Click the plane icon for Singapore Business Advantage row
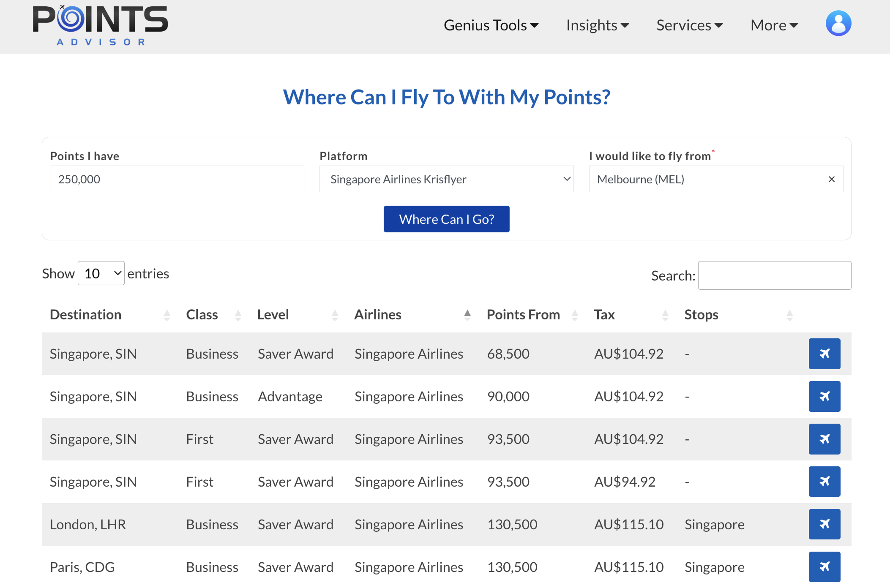 click(824, 396)
